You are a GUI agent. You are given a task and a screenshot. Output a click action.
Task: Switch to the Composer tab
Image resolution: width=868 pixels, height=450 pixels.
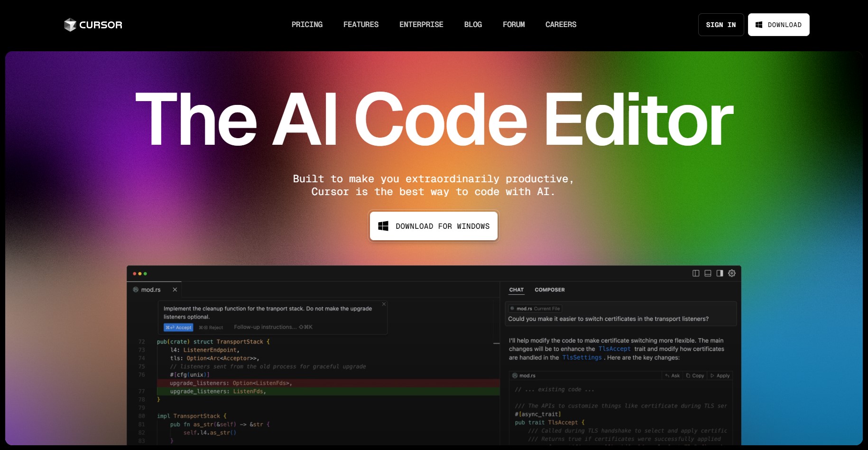tap(550, 290)
